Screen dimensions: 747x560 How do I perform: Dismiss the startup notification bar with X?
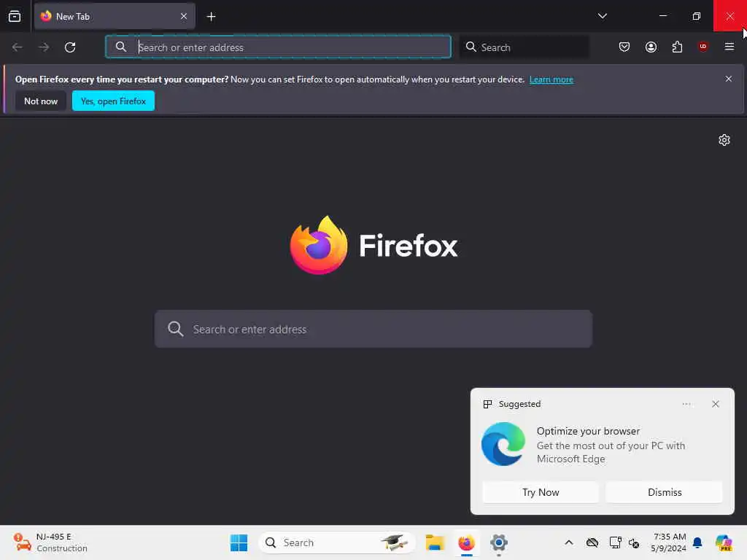tap(729, 79)
